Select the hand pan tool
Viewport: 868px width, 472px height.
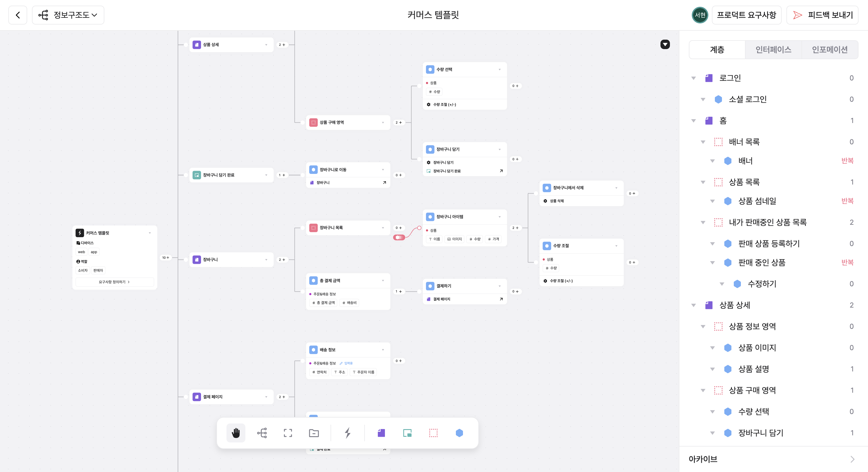pyautogui.click(x=236, y=433)
